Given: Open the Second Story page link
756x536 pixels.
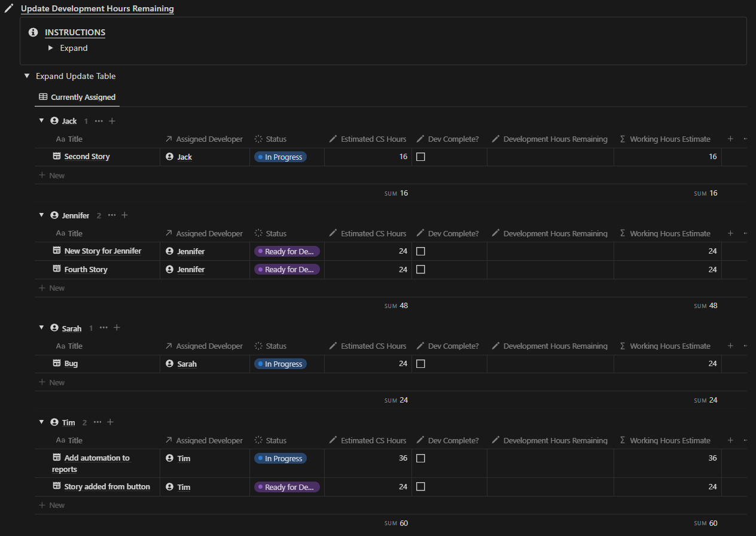Looking at the screenshot, I should [87, 156].
